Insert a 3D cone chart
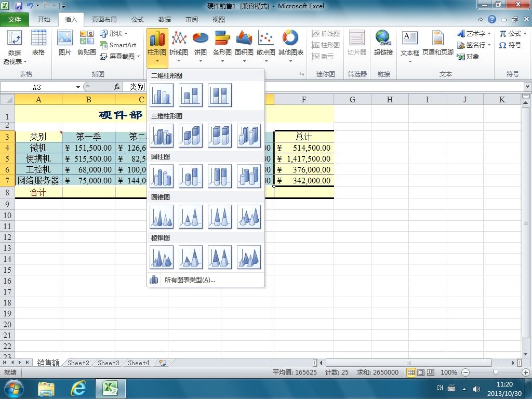Image resolution: width=532 pixels, height=399 pixels. click(249, 217)
